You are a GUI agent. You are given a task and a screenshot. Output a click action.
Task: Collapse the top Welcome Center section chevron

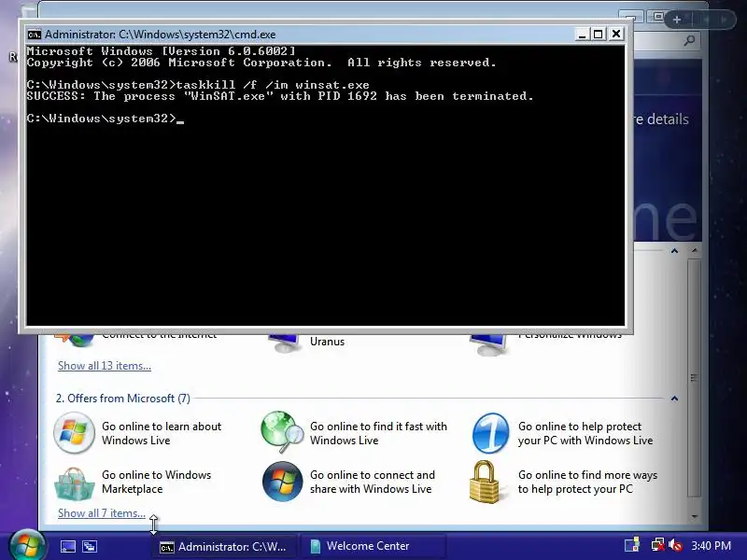tap(674, 250)
